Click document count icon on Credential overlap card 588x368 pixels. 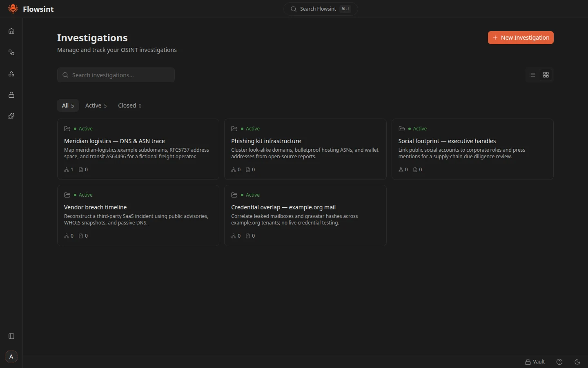pyautogui.click(x=248, y=236)
